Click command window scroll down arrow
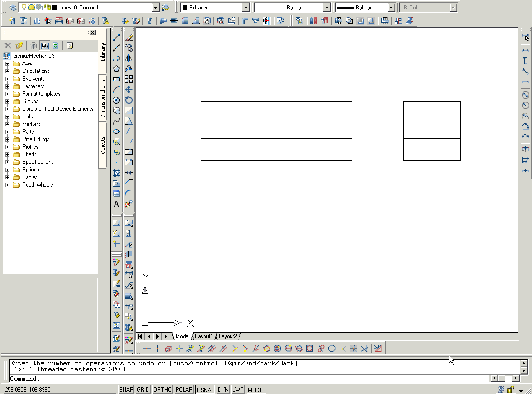Viewport: 532px width, 394px height. [523, 371]
